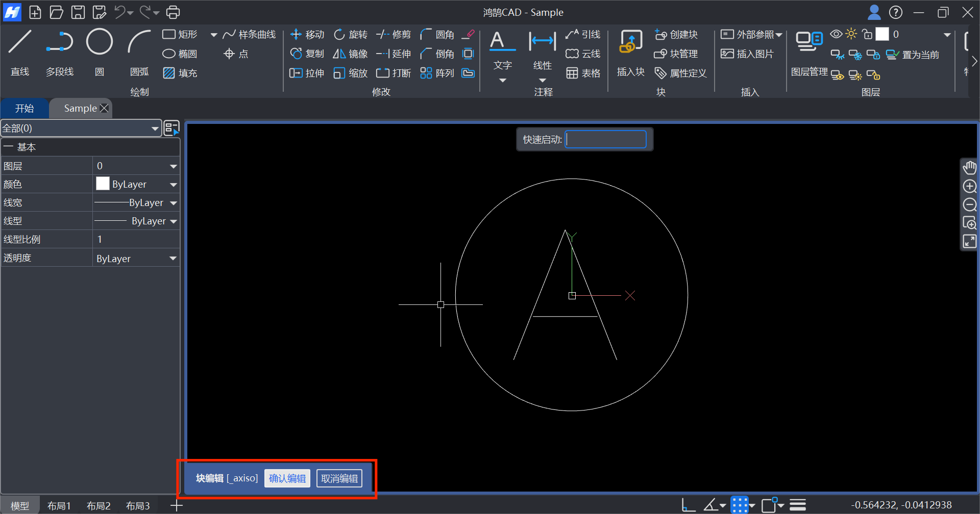Switch to the 开始 start tab
This screenshot has width=980, height=514.
[24, 109]
